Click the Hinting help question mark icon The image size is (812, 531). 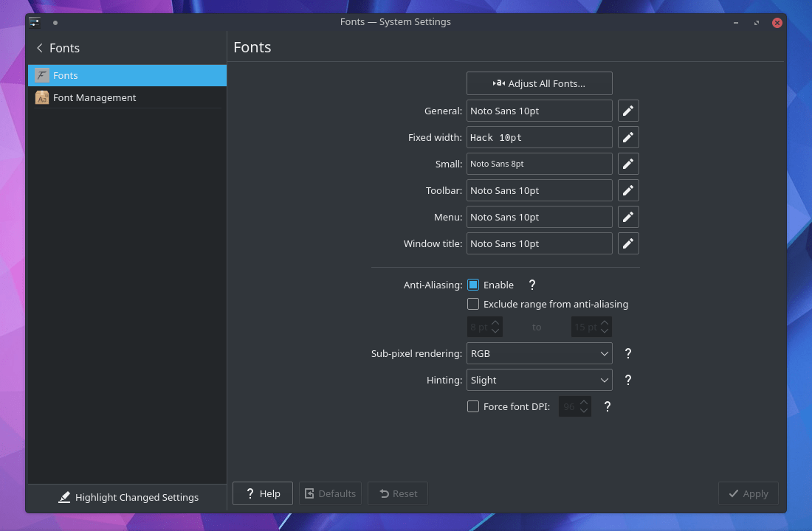point(628,380)
